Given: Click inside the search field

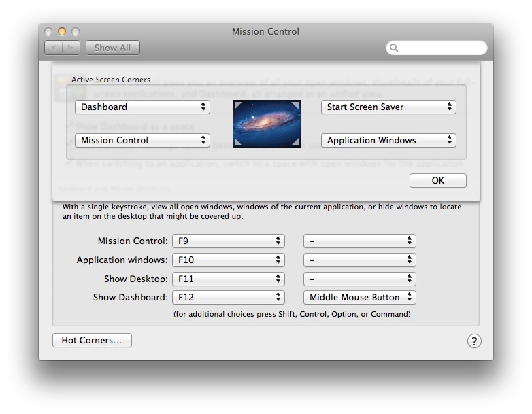Looking at the screenshot, I should click(x=441, y=48).
